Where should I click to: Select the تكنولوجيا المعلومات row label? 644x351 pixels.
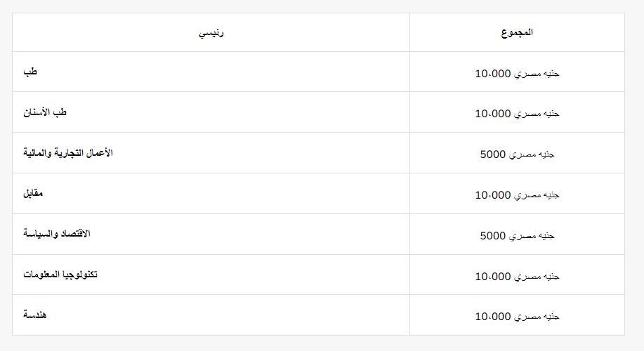pos(60,274)
